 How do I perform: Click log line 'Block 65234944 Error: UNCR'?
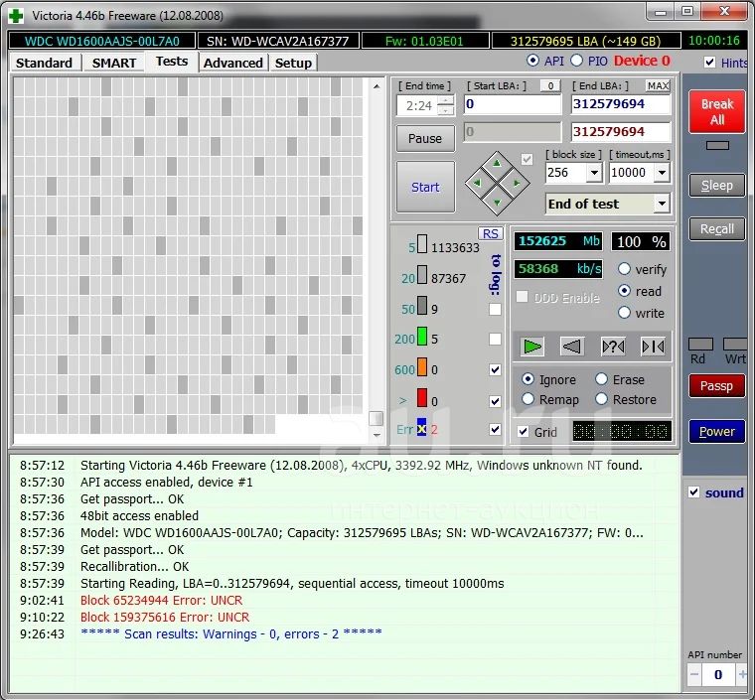point(161,601)
